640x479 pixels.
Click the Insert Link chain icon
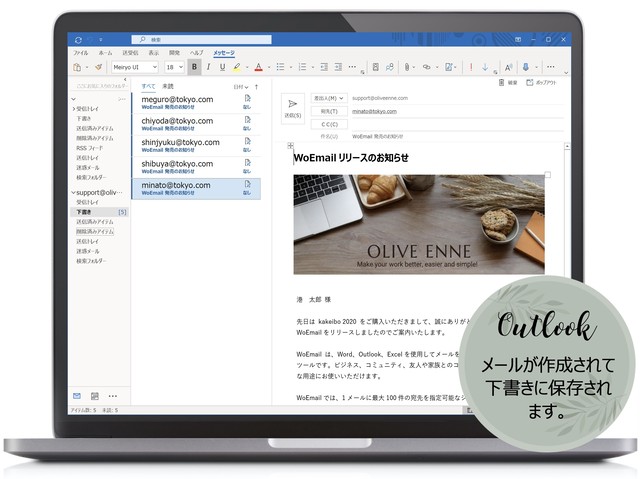coord(427,67)
